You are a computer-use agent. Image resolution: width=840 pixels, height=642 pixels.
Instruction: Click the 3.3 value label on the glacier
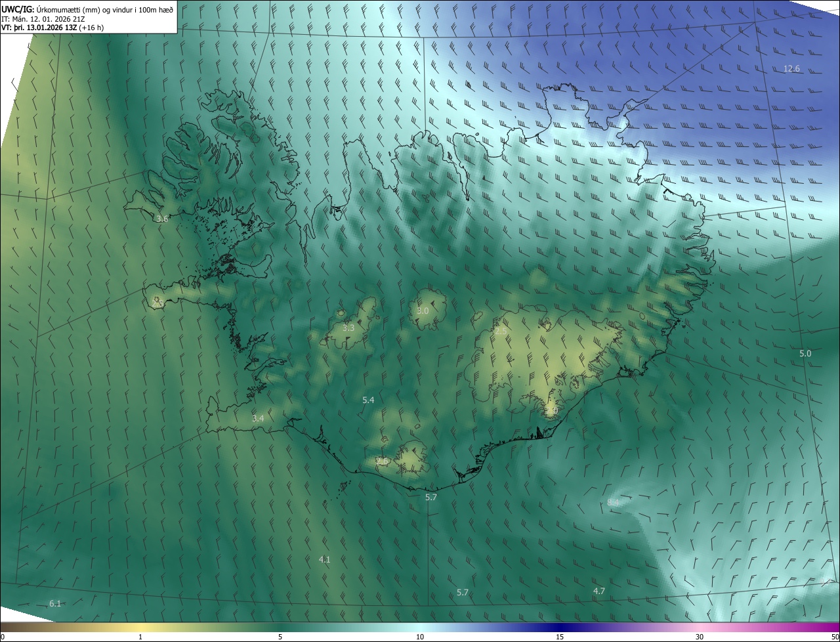(x=348, y=328)
